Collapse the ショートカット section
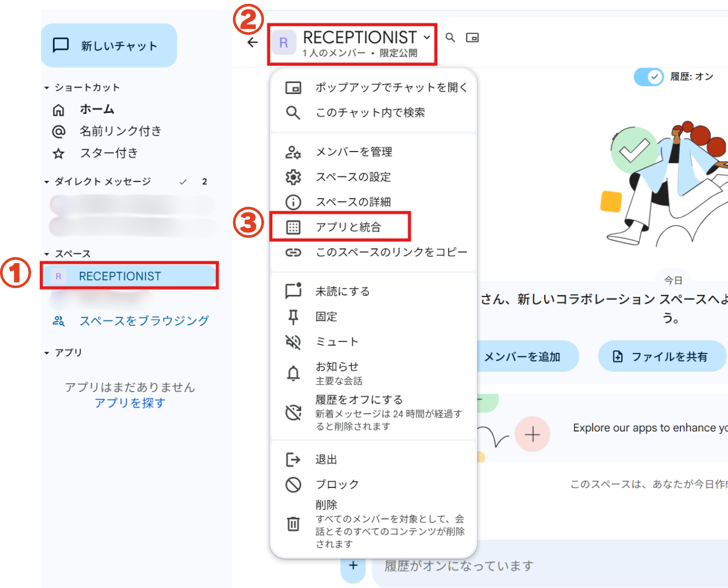Image resolution: width=728 pixels, height=588 pixels. click(x=47, y=88)
